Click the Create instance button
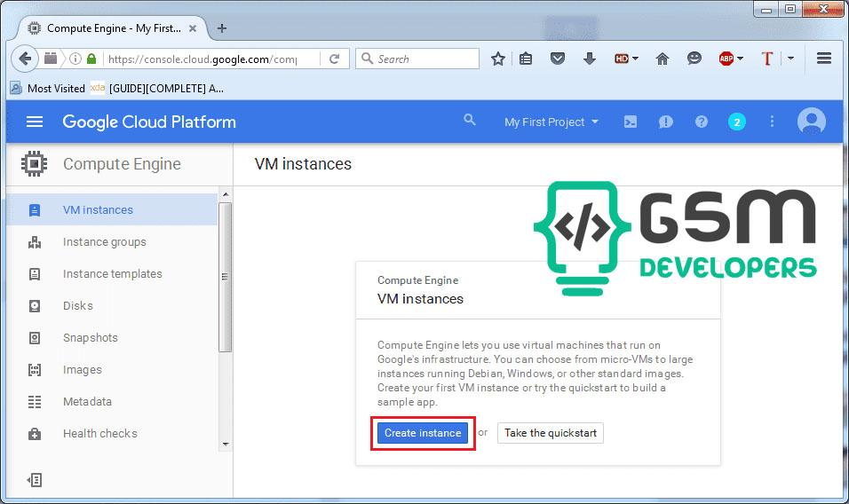Viewport: 849px width, 504px height. [x=423, y=433]
